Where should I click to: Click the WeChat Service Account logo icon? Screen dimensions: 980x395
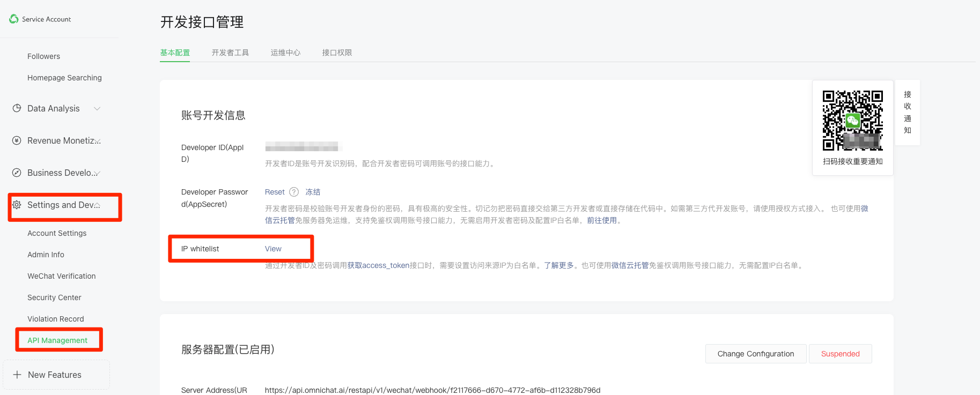pos(14,19)
